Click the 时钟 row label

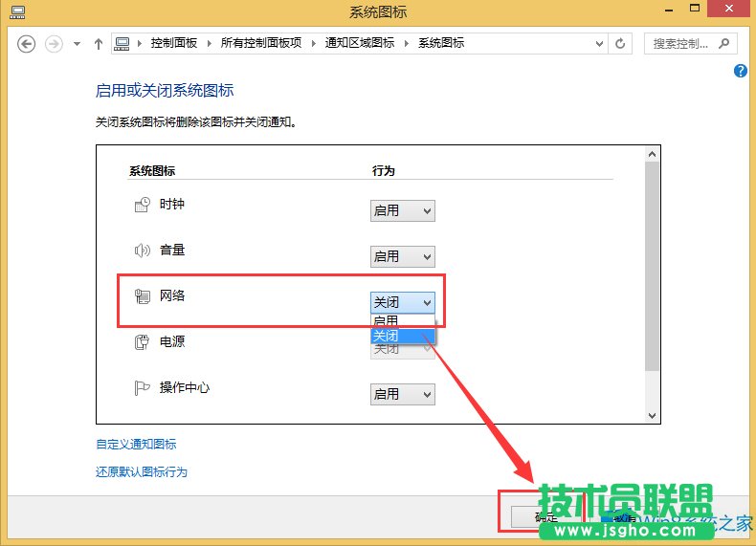172,204
